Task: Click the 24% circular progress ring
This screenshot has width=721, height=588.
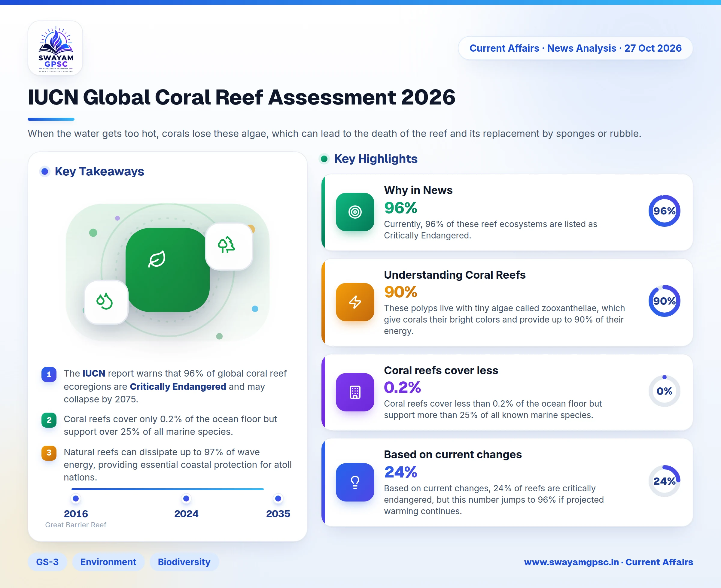Action: click(x=664, y=481)
